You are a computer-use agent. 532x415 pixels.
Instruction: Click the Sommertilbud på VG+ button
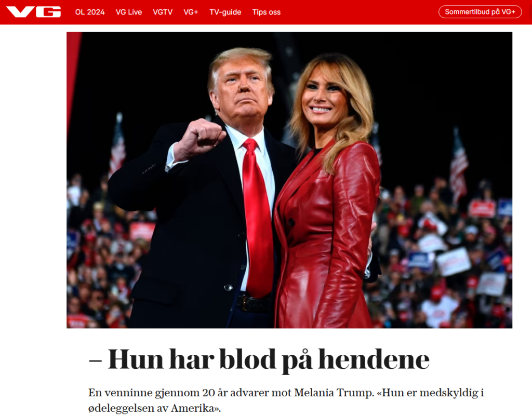[x=480, y=12]
